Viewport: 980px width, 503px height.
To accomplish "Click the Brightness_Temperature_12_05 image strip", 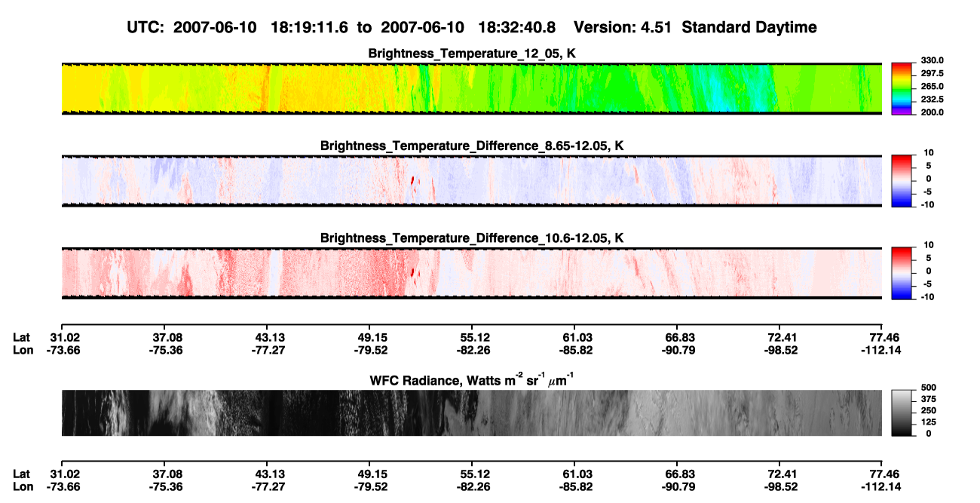I will tap(471, 89).
